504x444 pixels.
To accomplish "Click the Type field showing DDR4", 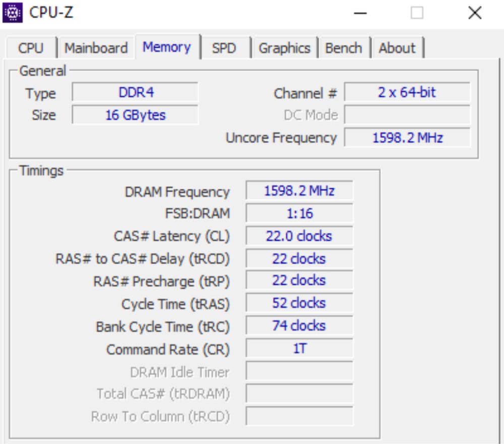I will (135, 92).
